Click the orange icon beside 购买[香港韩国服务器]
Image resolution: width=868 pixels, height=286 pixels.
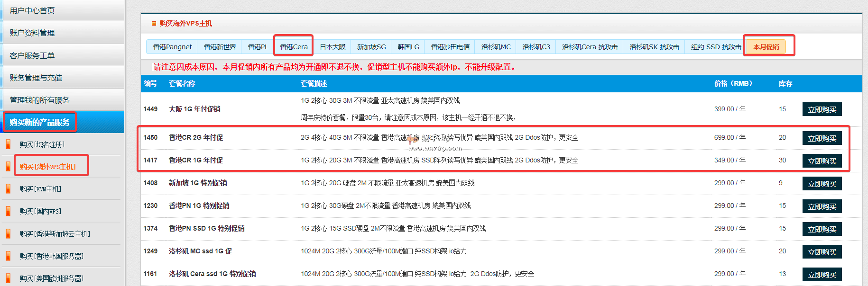[x=8, y=256]
